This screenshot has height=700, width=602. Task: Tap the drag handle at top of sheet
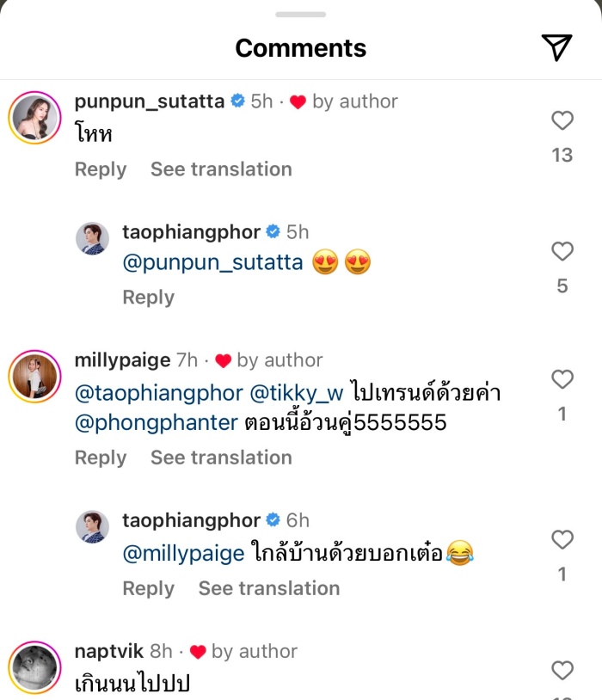point(301,15)
